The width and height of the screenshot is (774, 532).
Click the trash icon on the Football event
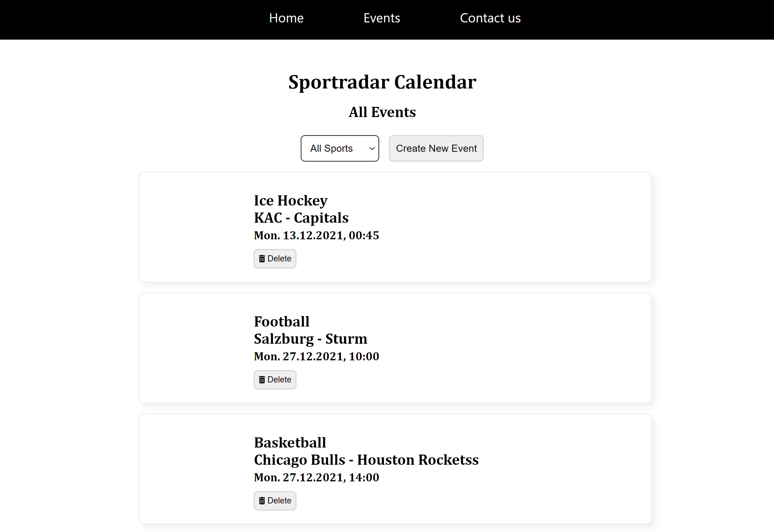click(262, 380)
